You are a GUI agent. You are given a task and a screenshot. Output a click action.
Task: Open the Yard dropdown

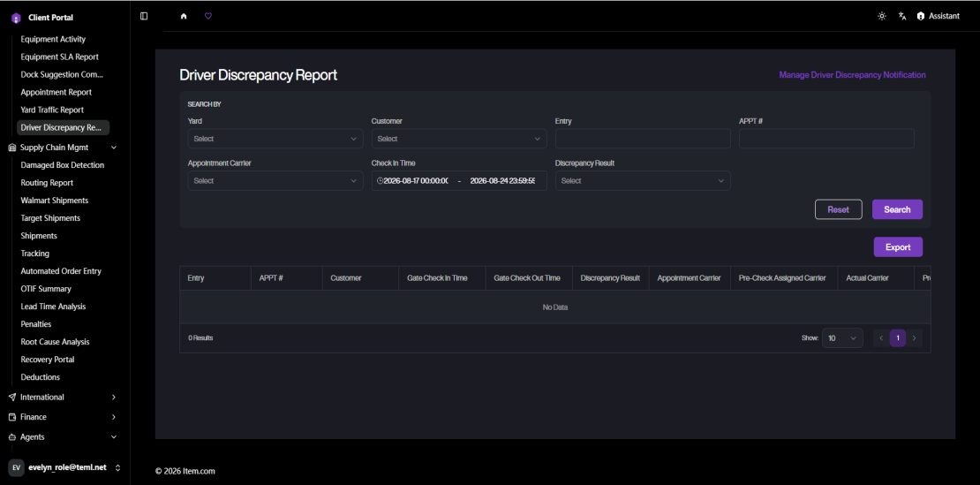pos(275,139)
